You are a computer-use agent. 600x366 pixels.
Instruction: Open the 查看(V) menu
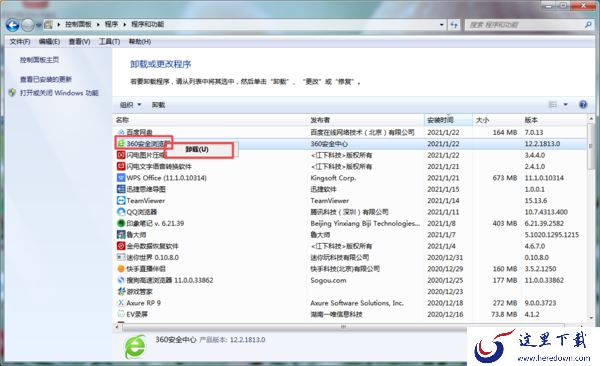[79, 41]
